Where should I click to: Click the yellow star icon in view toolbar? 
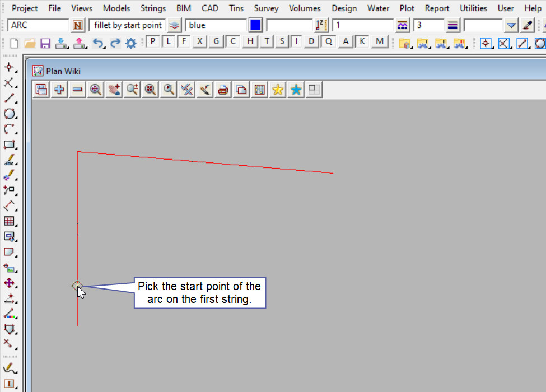277,90
